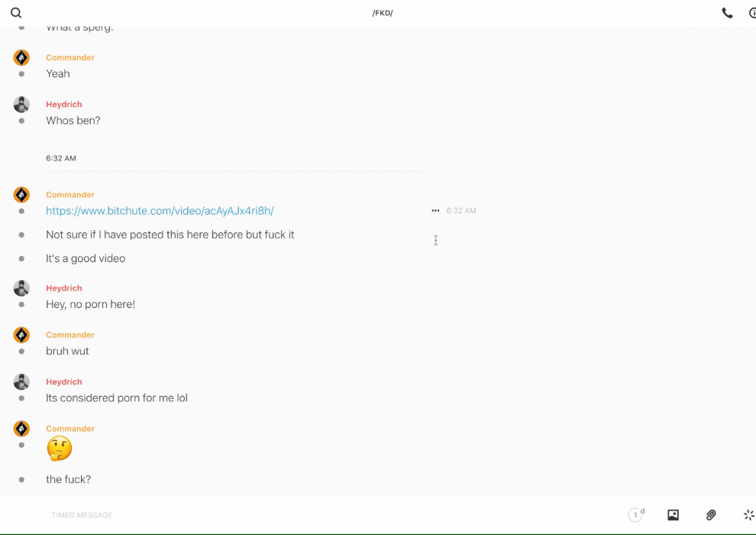
Task: Click the picture share icon
Action: [x=673, y=515]
